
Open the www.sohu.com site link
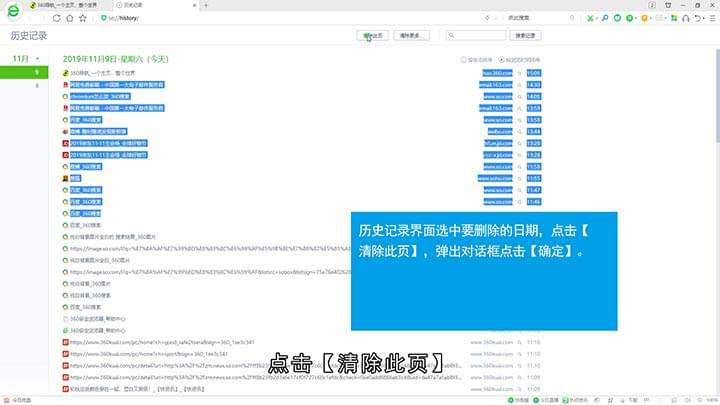coord(495,178)
